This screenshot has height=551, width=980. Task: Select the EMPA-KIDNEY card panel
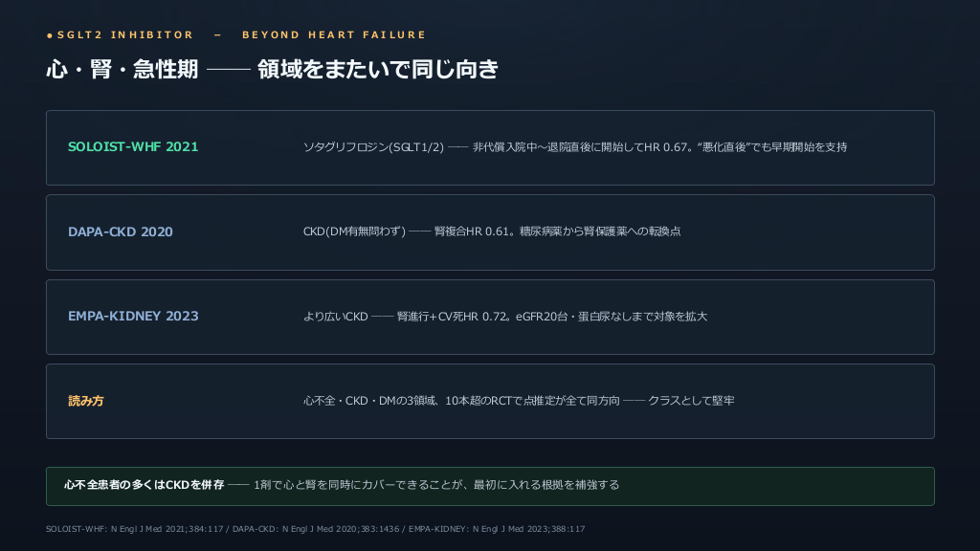pos(490,318)
